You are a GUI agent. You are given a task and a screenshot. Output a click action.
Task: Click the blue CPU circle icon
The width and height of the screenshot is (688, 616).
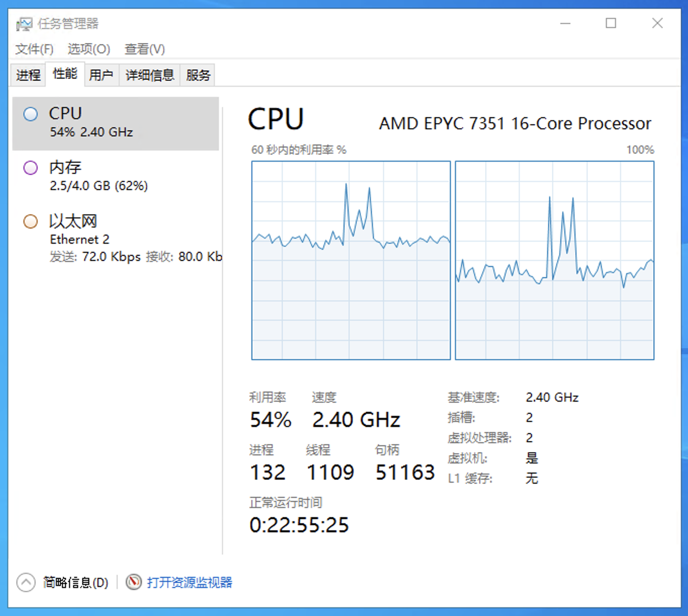[x=30, y=114]
